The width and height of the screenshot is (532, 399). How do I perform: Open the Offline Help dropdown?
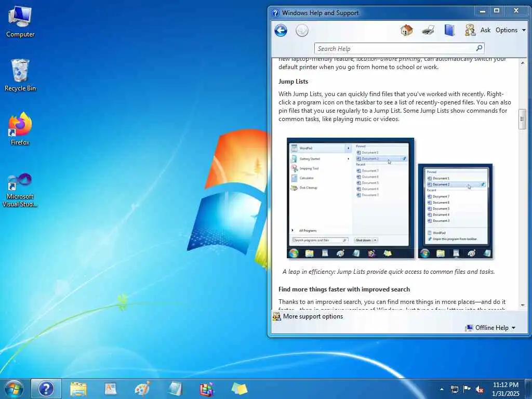pos(490,328)
